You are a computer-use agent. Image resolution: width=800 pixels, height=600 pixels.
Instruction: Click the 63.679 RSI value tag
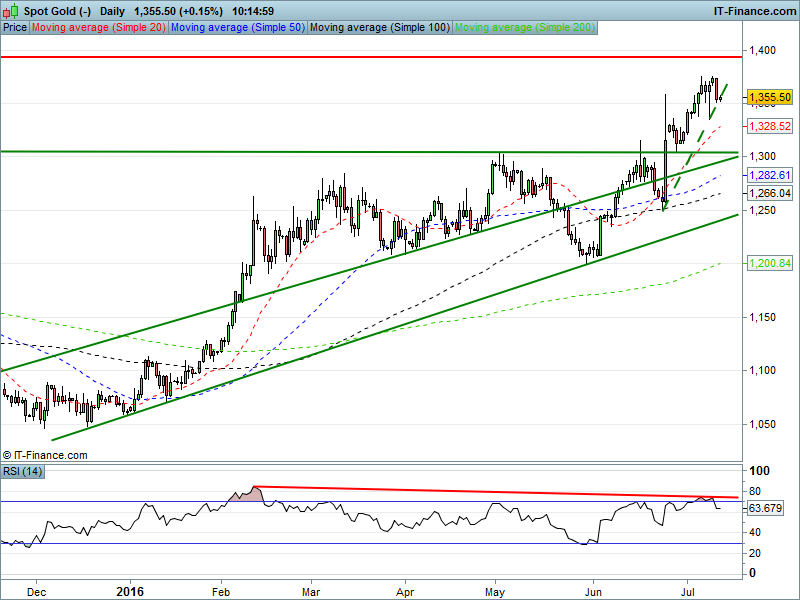[x=764, y=508]
